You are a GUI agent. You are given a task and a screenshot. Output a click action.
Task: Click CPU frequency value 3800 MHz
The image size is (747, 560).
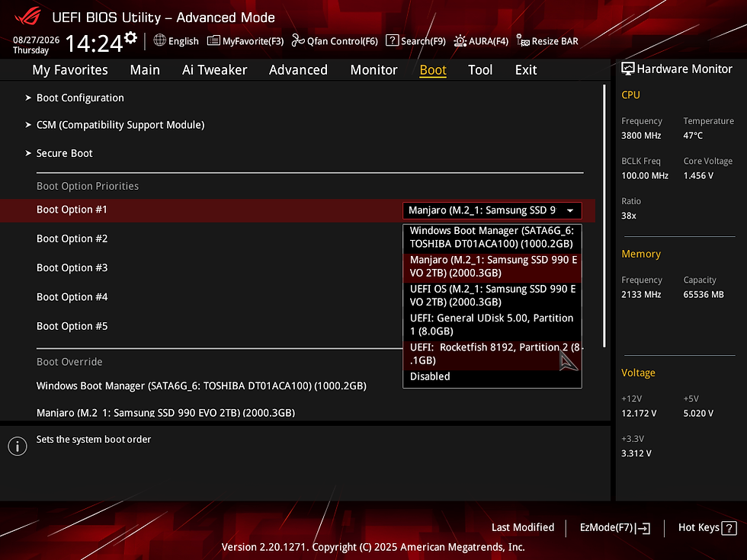[641, 136]
